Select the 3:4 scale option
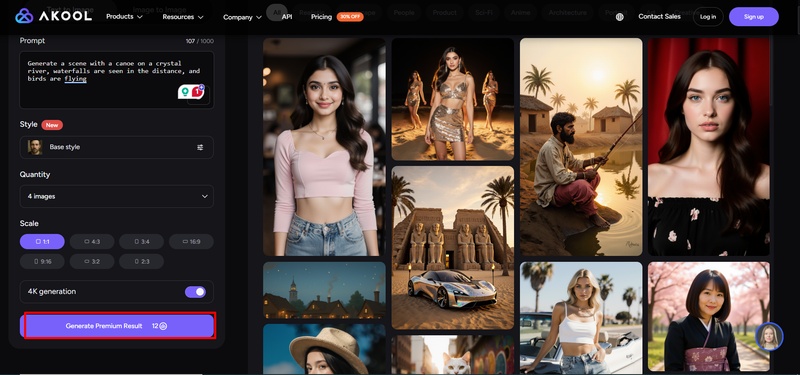 pos(141,241)
